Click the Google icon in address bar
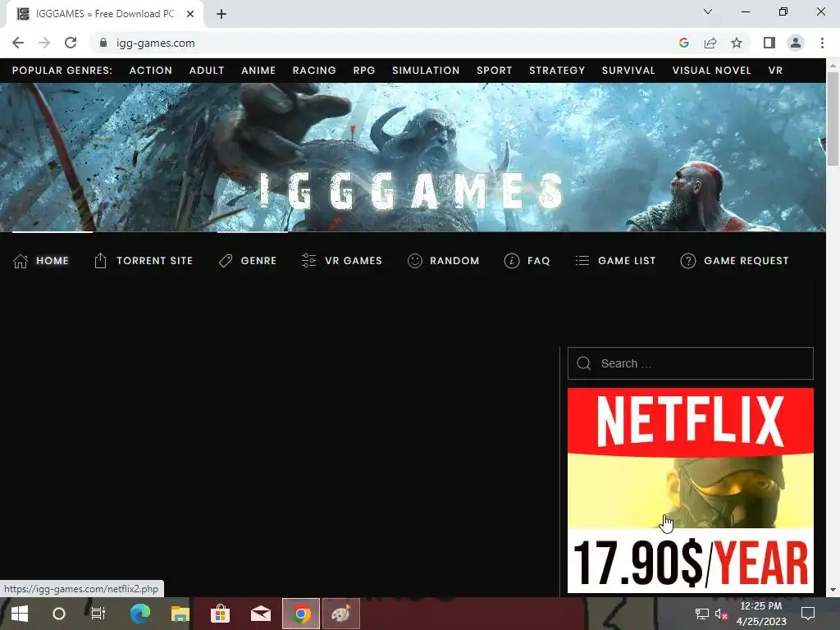 pos(683,43)
